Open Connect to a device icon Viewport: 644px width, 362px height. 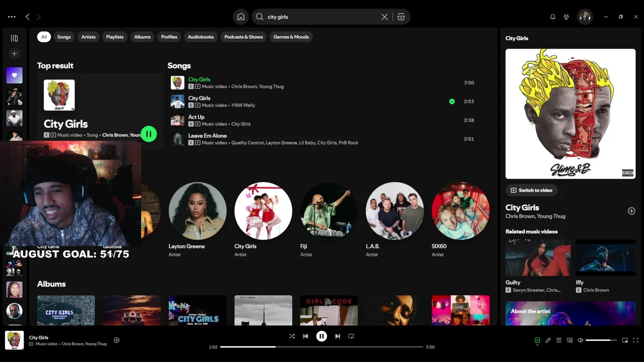570,340
